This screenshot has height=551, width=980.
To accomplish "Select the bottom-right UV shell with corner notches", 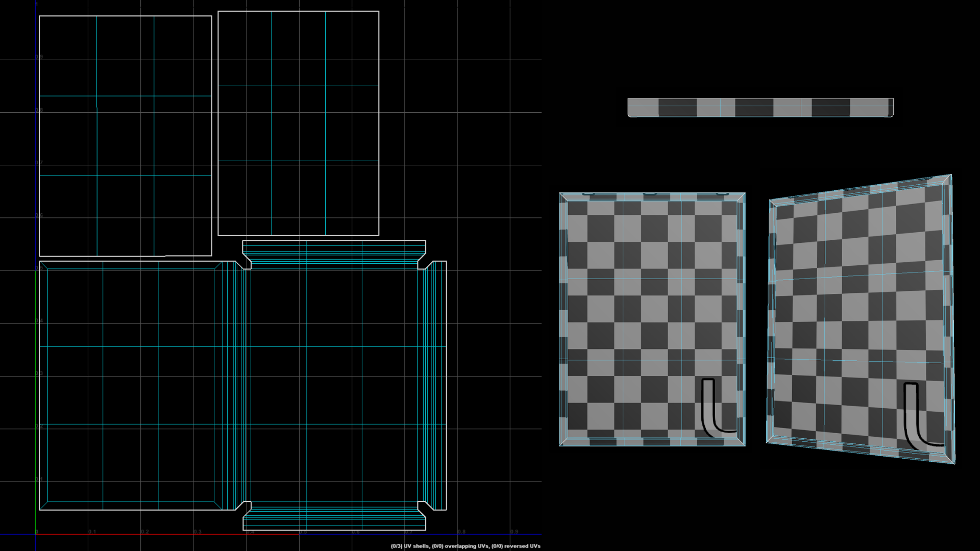I will [x=345, y=385].
